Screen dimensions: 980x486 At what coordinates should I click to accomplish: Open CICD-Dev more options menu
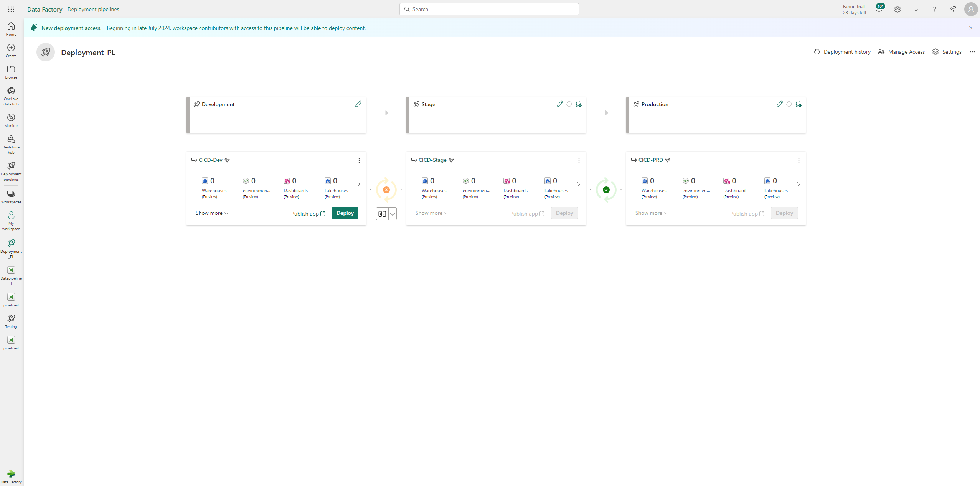pyautogui.click(x=359, y=161)
